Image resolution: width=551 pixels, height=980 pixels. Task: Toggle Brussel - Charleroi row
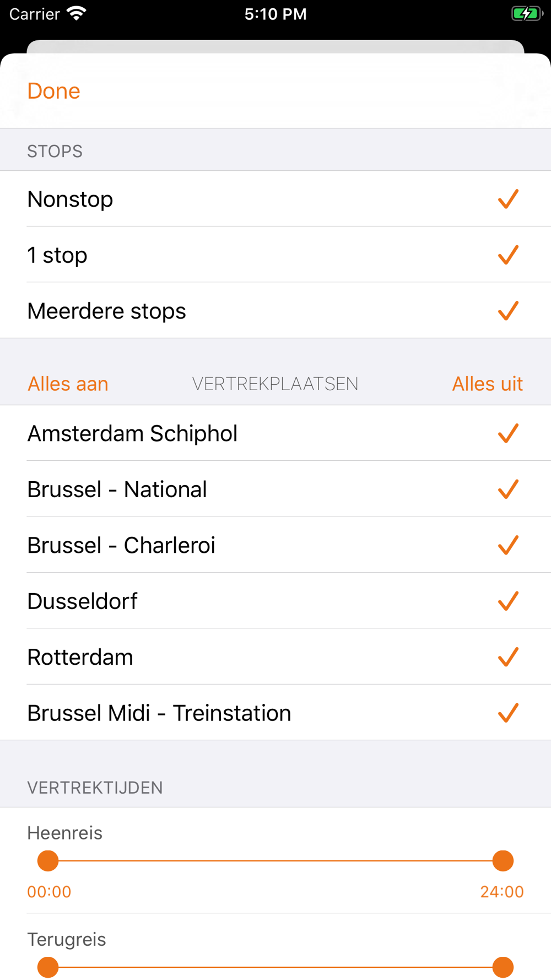(275, 545)
